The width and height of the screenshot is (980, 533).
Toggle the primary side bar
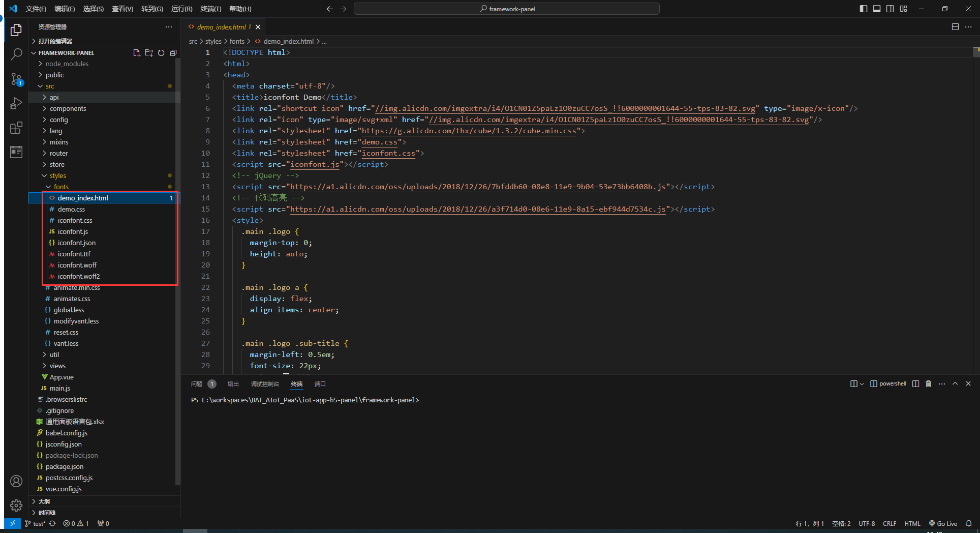(x=864, y=9)
